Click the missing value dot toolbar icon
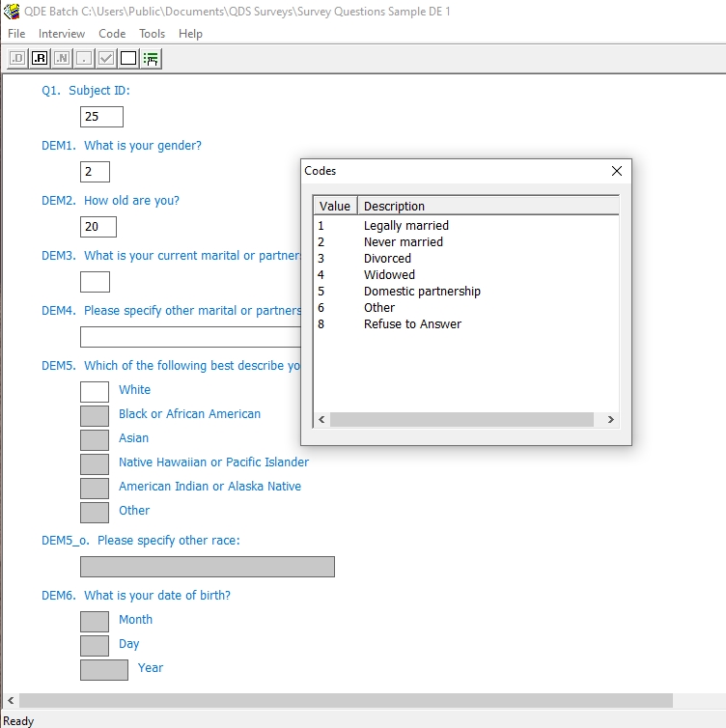The height and width of the screenshot is (728, 726). 84,59
